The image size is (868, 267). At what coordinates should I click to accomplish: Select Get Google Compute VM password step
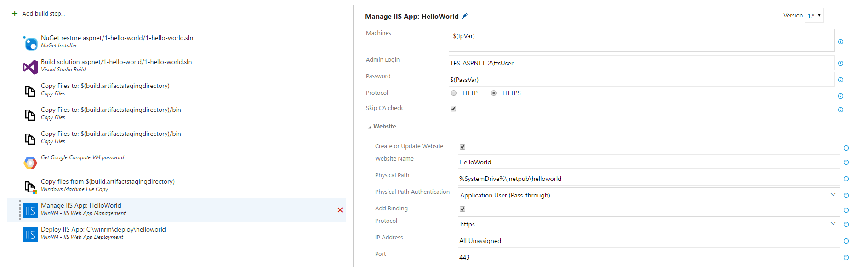click(x=82, y=157)
